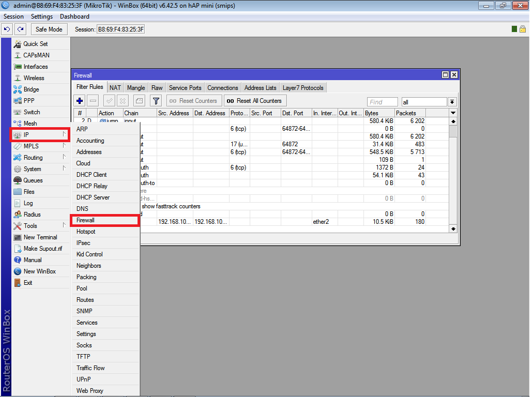
Task: Sort by the Bytes column header
Action: pos(379,113)
